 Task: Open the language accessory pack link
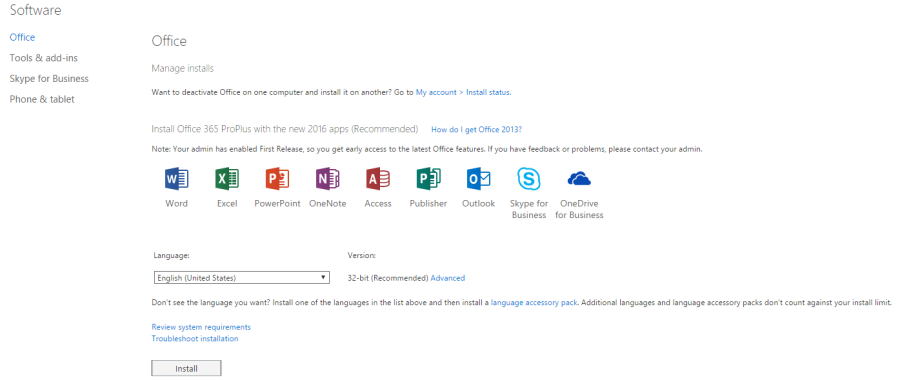point(534,302)
